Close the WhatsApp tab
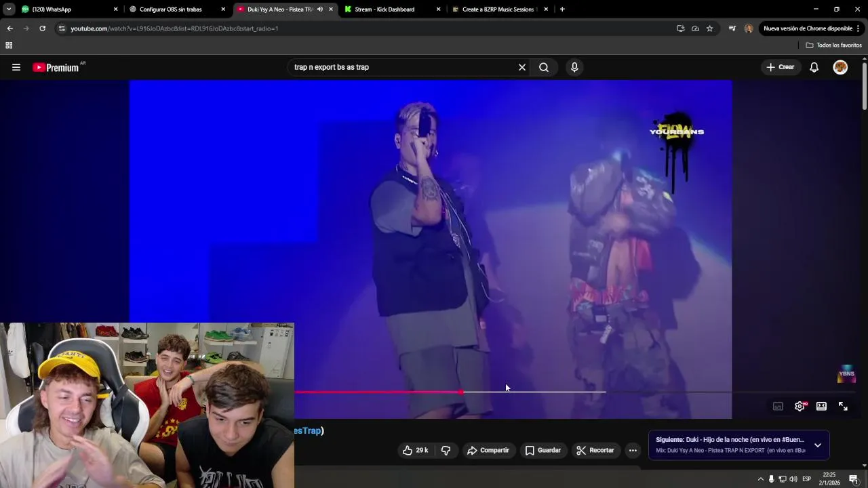This screenshot has height=488, width=868. (115, 9)
